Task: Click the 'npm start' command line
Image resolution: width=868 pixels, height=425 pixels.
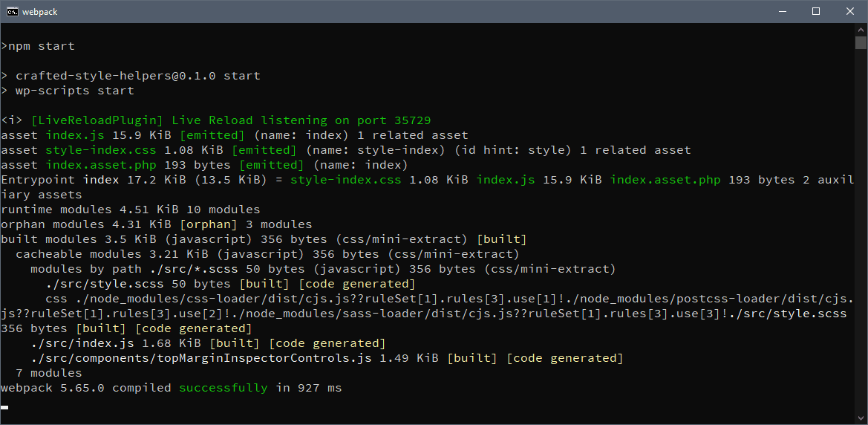Action: (38, 46)
